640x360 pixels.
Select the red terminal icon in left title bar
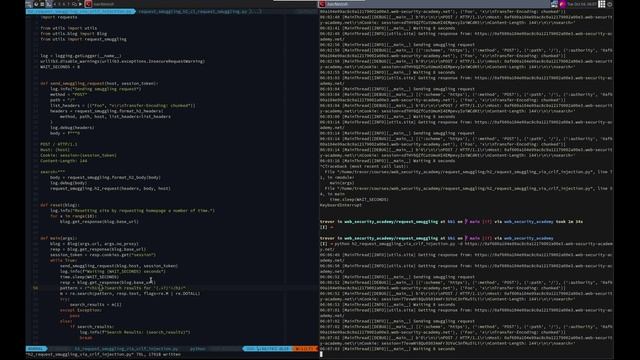(x=88, y=4)
